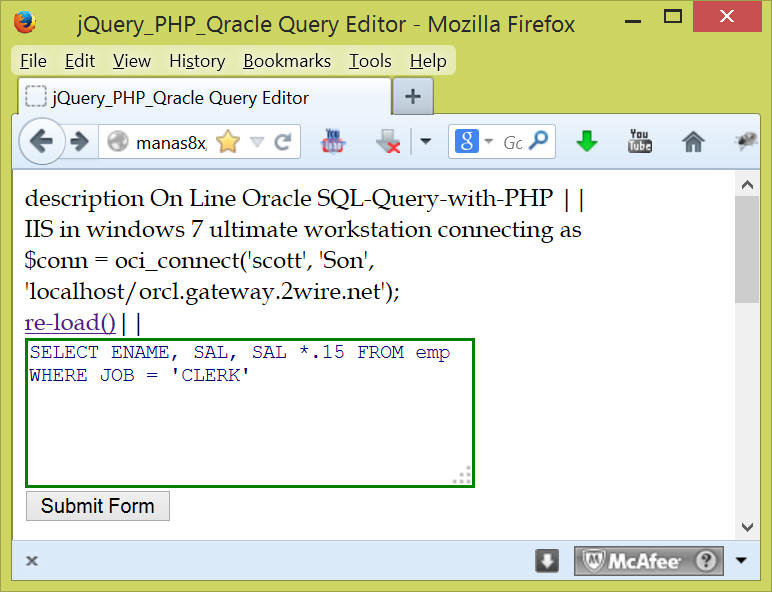The height and width of the screenshot is (592, 772).
Task: Open the McAfee dropdown arrow in status bar
Action: click(741, 560)
